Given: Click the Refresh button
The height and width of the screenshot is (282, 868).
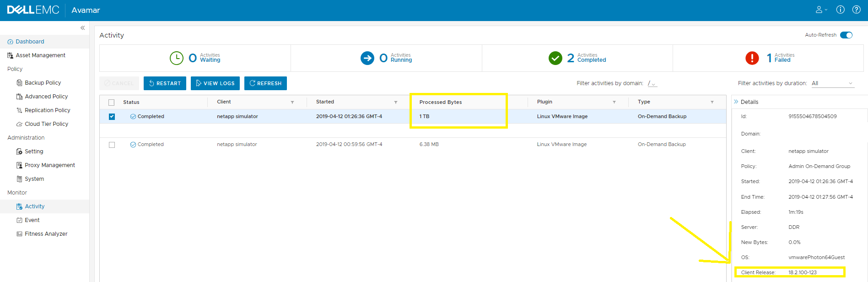Looking at the screenshot, I should click(265, 83).
